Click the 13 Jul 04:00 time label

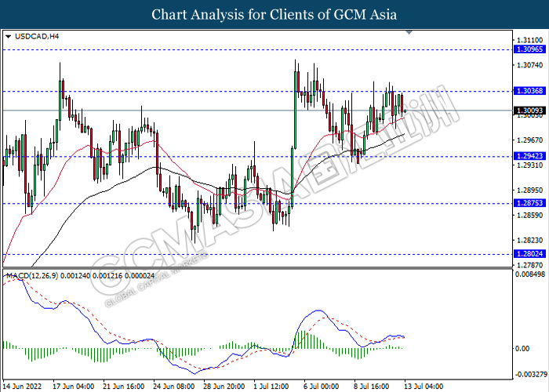[x=424, y=387]
